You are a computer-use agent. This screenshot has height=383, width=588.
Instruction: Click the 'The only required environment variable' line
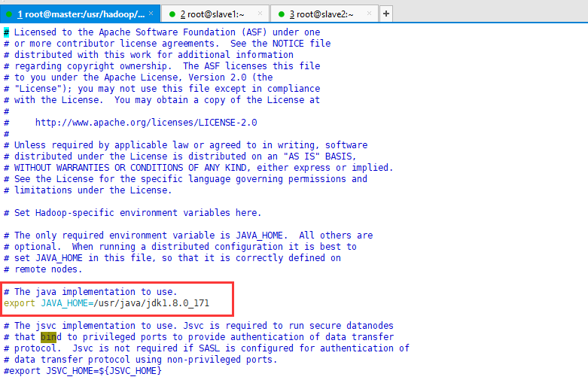click(x=188, y=236)
